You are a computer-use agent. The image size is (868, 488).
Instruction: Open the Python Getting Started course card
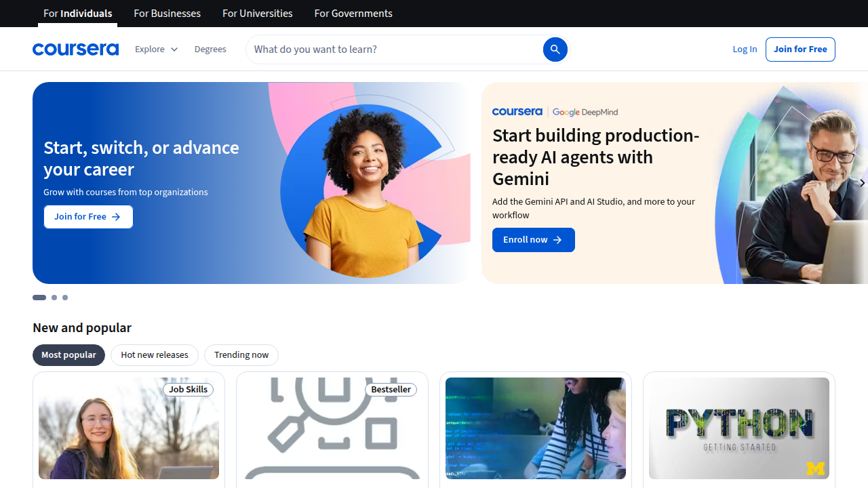739,430
